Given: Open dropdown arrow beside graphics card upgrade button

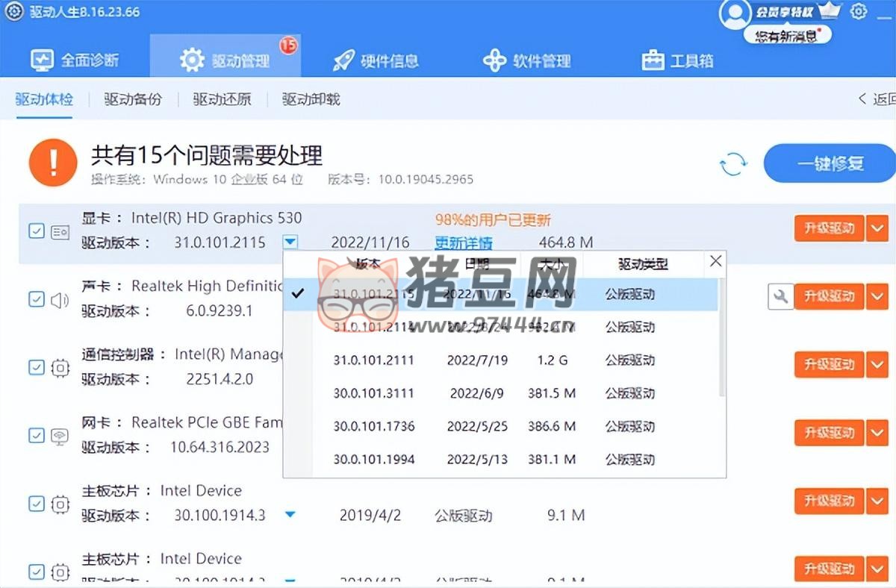Looking at the screenshot, I should [x=877, y=228].
